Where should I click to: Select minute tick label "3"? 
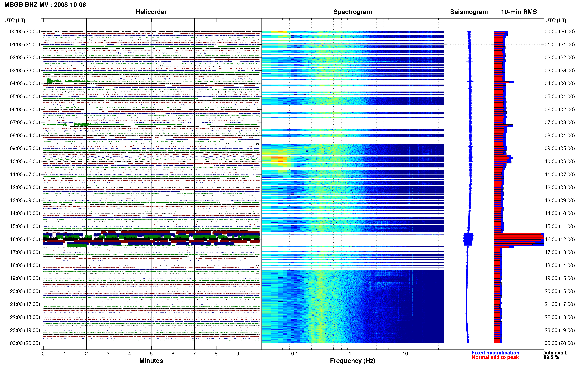coord(108,354)
